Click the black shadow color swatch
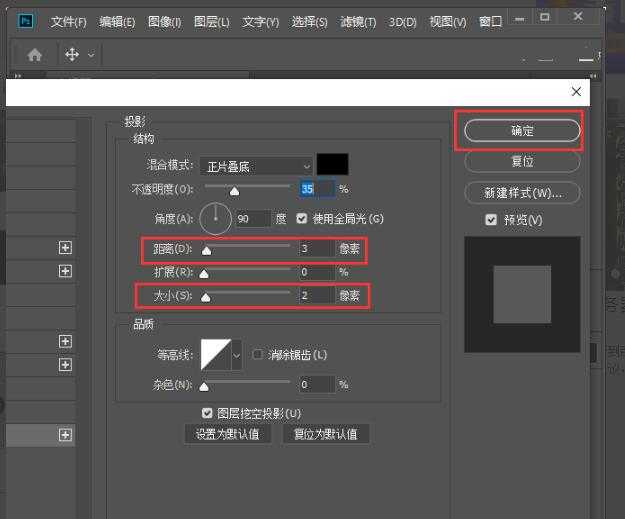Screen dimensions: 625x519 (x=332, y=165)
